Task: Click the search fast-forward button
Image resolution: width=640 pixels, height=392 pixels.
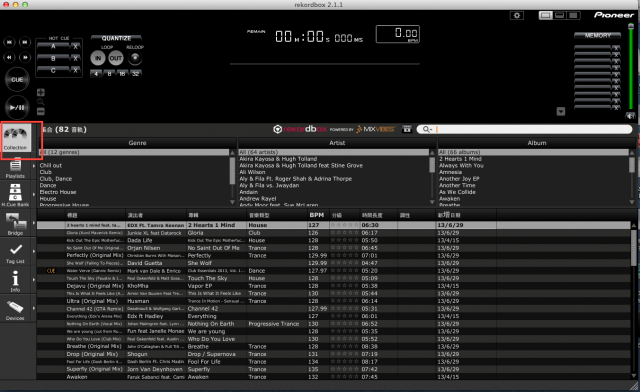Action: [25, 58]
